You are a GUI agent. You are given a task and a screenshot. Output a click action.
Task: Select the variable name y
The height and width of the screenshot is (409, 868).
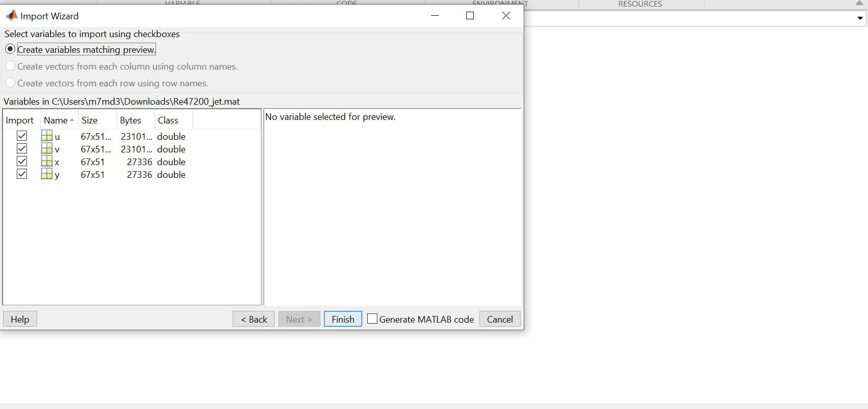[57, 175]
